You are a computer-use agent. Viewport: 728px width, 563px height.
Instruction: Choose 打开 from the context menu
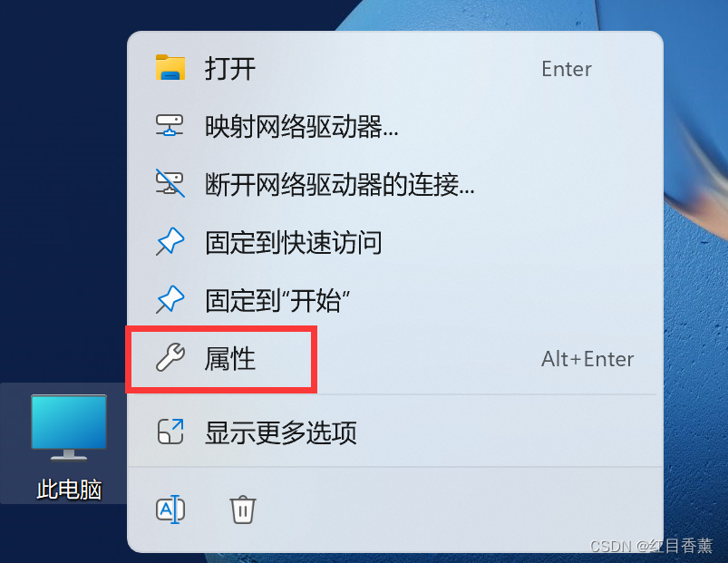395,68
